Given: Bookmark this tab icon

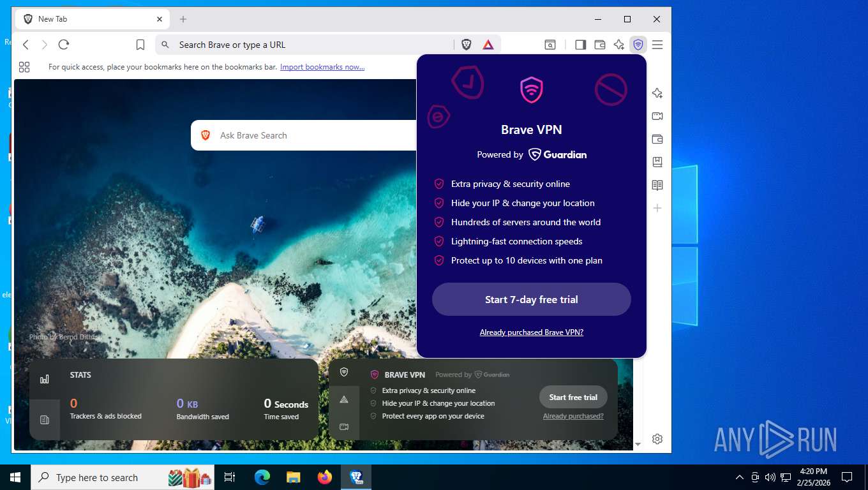Looking at the screenshot, I should click(x=140, y=45).
